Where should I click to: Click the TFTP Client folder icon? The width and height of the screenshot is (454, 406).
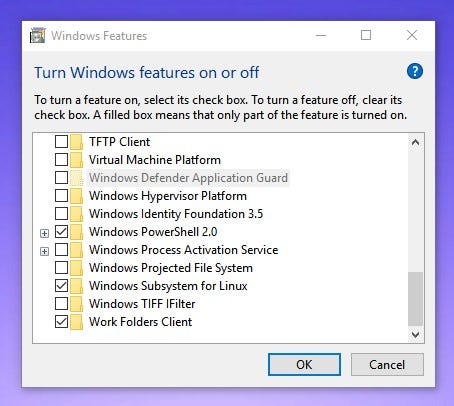[x=77, y=142]
